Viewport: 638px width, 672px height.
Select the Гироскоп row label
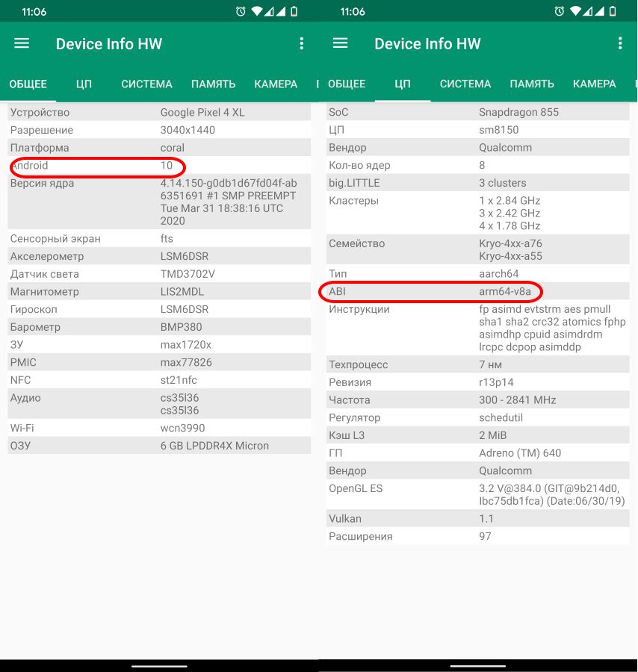pyautogui.click(x=34, y=309)
